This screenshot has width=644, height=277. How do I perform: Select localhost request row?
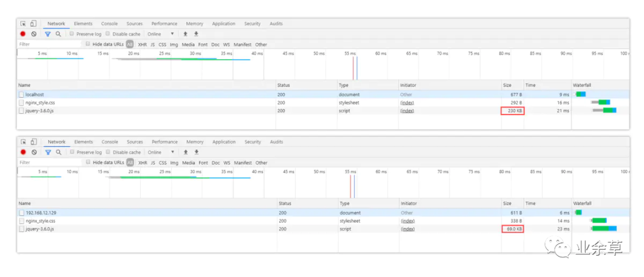(x=323, y=94)
